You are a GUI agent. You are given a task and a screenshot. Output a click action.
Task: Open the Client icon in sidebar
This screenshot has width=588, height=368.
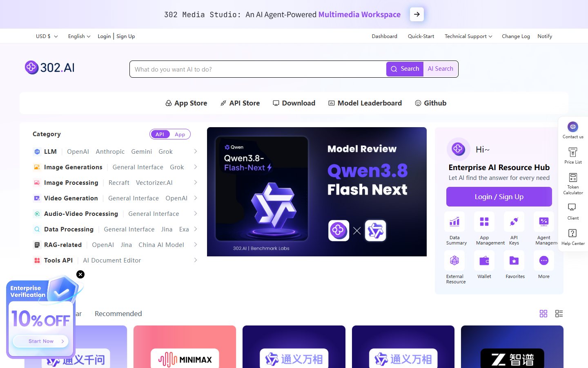pyautogui.click(x=573, y=207)
